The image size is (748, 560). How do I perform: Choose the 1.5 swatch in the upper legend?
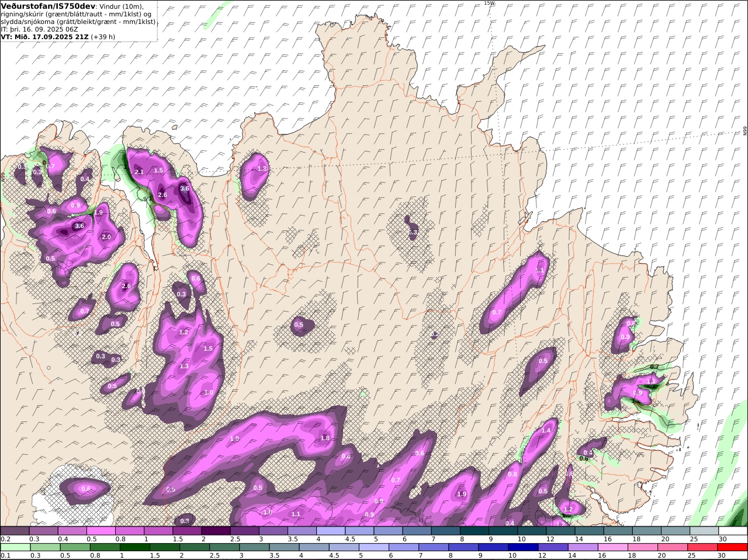(x=187, y=531)
